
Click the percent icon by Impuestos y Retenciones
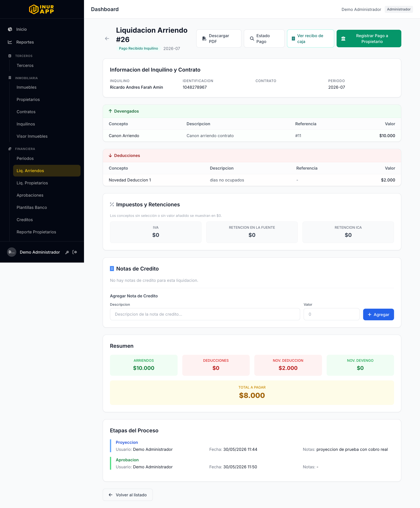(112, 204)
